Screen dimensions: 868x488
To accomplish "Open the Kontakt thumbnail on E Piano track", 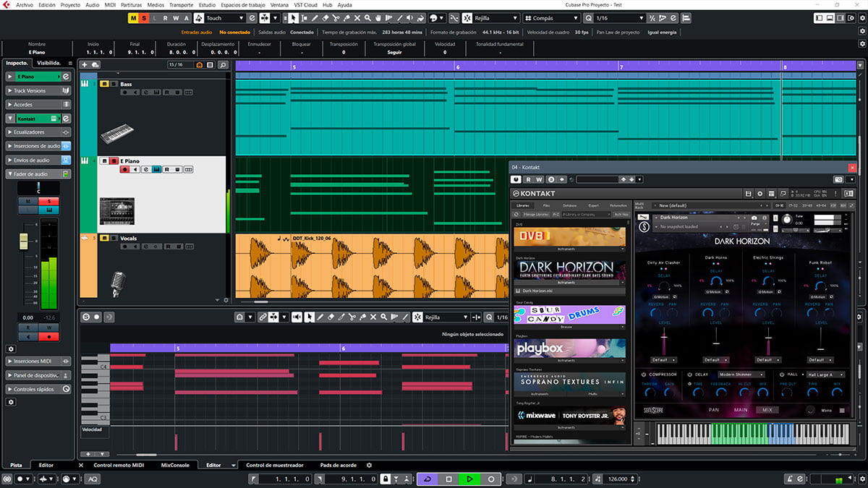I will pos(117,211).
